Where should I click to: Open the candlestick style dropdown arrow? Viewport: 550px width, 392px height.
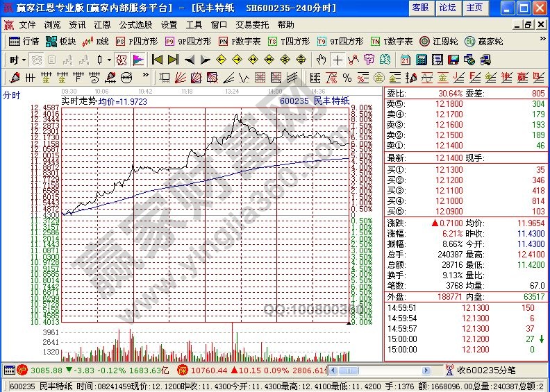point(109,60)
